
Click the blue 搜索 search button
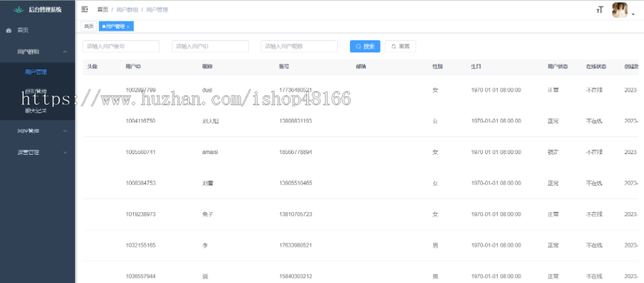(365, 47)
